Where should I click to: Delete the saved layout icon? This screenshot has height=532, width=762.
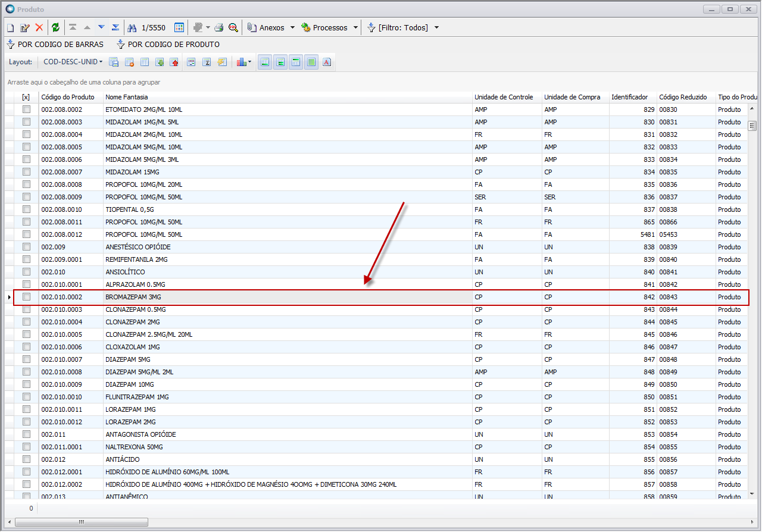pos(129,62)
